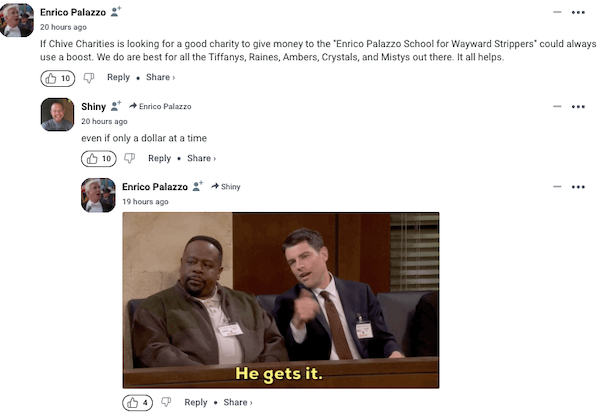Open Shiny's profile avatar
Screen dimensions: 600x417
click(57, 114)
